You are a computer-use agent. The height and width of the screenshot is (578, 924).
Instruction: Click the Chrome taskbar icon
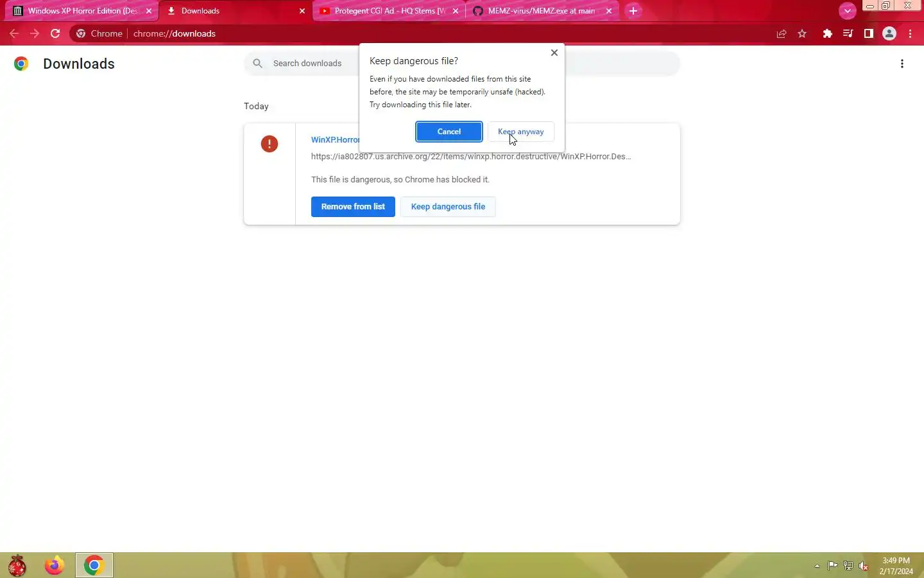point(94,566)
